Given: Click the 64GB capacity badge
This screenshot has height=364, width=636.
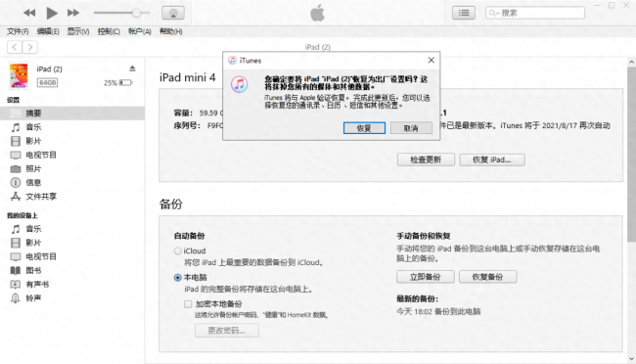Looking at the screenshot, I should click(x=48, y=83).
